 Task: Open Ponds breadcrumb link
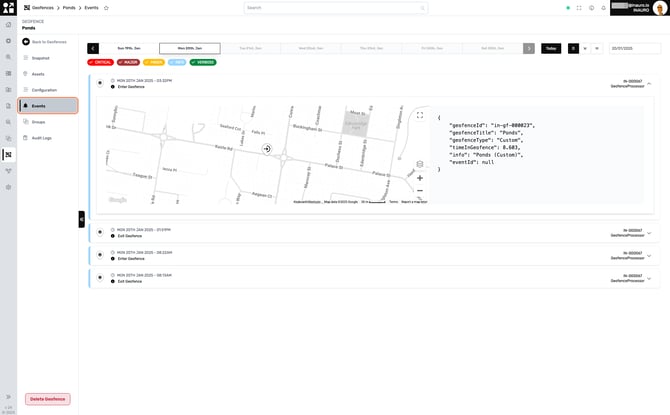pyautogui.click(x=69, y=8)
